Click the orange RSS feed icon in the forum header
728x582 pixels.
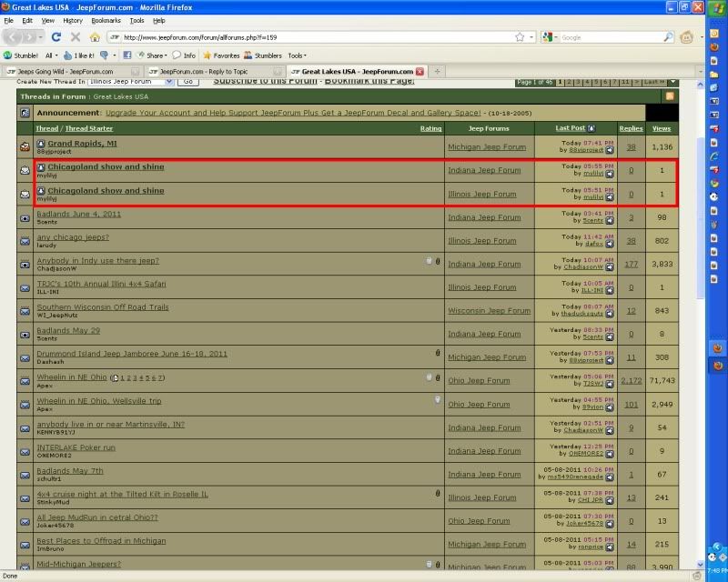point(670,96)
